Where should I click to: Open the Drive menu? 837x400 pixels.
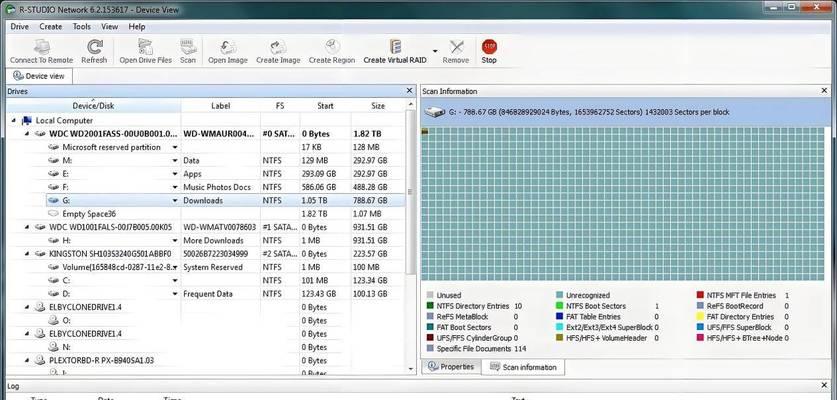tap(20, 26)
